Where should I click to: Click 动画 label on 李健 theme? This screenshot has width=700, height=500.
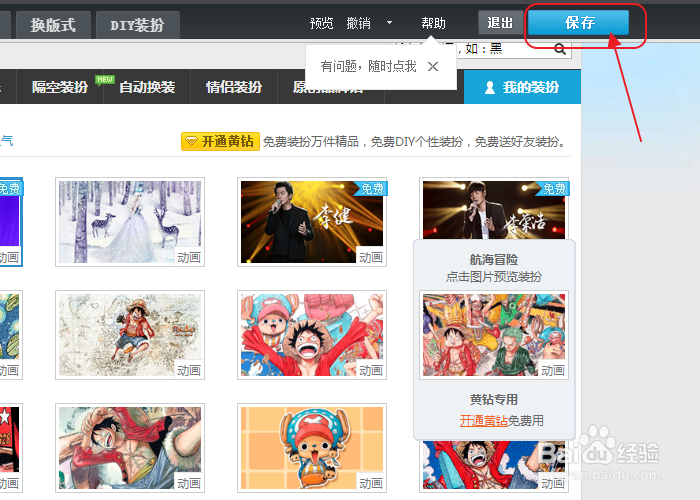[371, 257]
